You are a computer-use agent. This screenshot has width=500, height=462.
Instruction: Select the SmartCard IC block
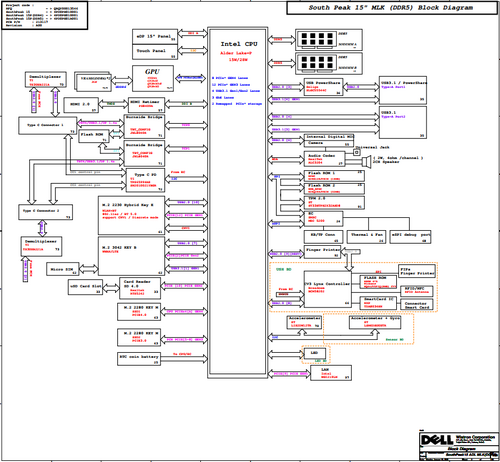(378, 303)
